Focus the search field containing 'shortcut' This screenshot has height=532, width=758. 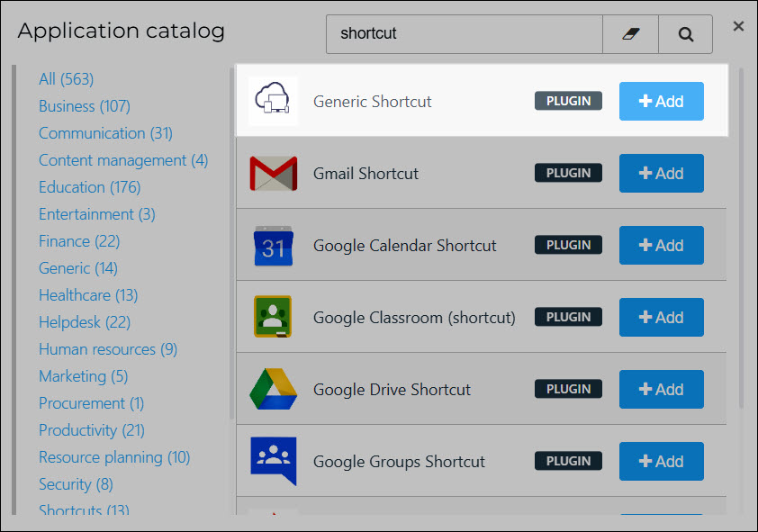click(465, 34)
